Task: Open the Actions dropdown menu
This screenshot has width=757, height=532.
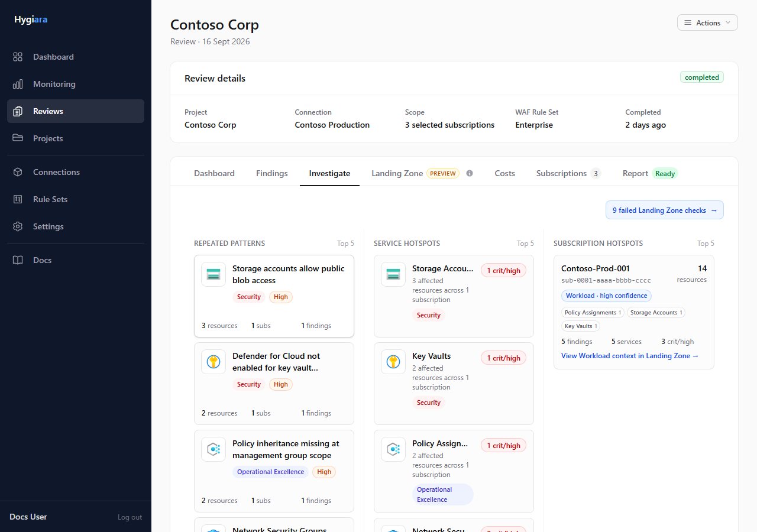Action: 707,22
